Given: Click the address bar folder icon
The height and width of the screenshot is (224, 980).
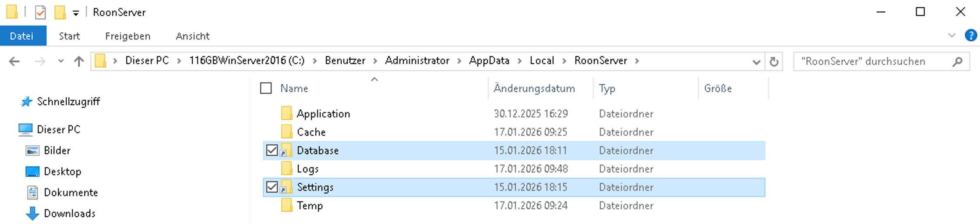Looking at the screenshot, I should (x=101, y=61).
